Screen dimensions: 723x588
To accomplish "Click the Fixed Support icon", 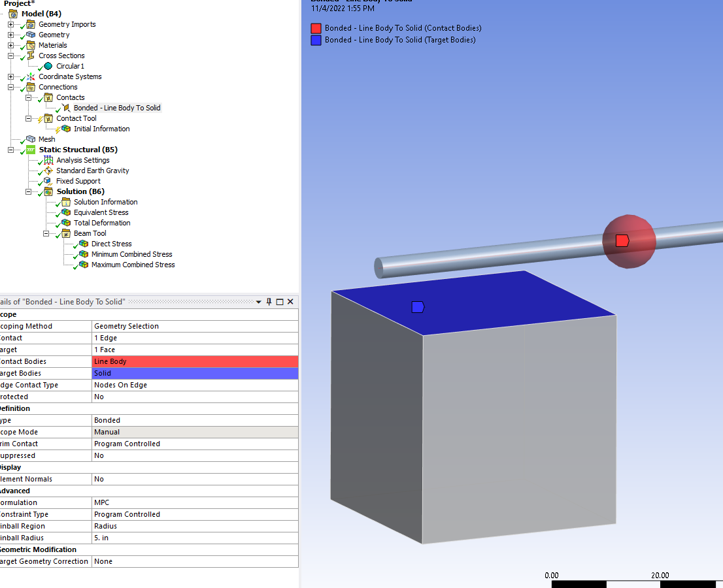I will click(x=48, y=181).
